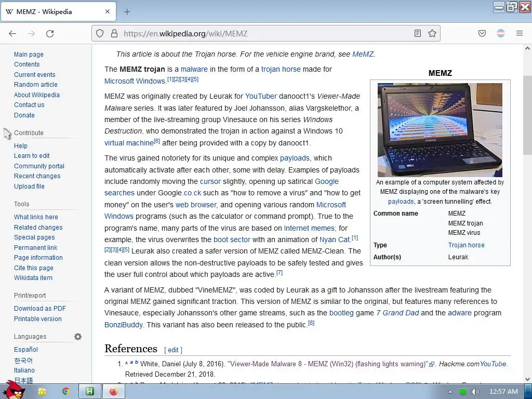Open the Help link under Contribute
Viewport: 532px width, 399px height.
click(x=21, y=146)
